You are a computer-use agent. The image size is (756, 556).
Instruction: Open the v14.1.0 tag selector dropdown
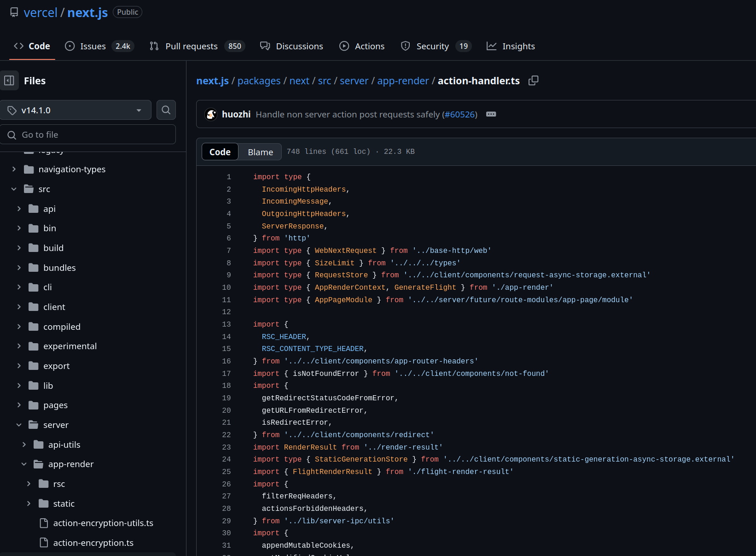(x=76, y=110)
